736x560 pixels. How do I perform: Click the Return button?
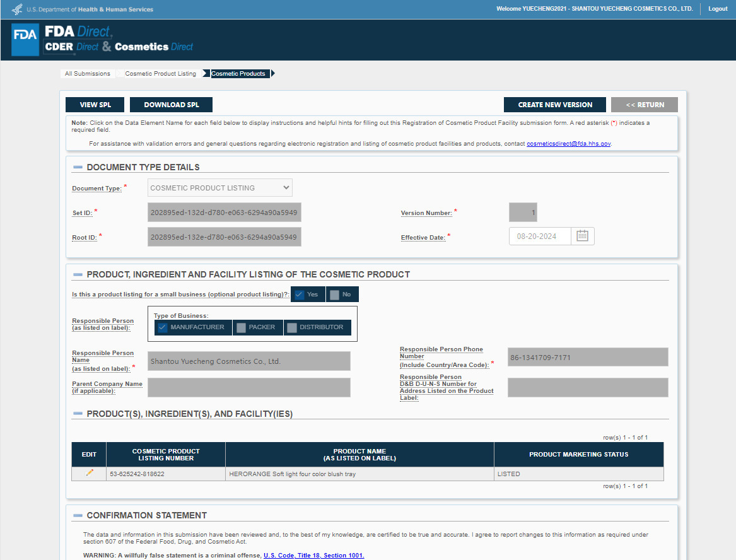[x=645, y=105]
